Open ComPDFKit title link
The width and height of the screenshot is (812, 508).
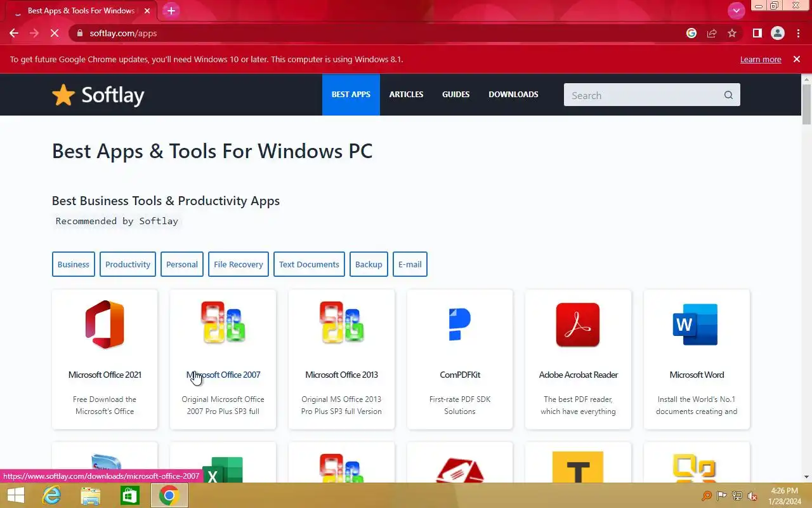pos(460,375)
